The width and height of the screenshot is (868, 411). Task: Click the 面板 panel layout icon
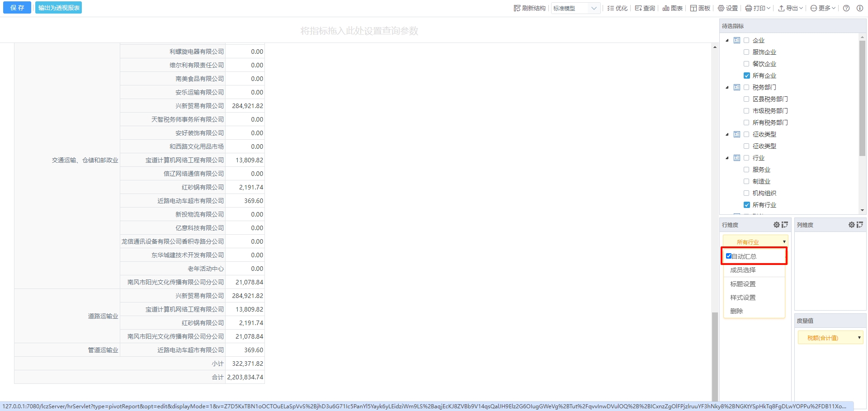click(693, 8)
